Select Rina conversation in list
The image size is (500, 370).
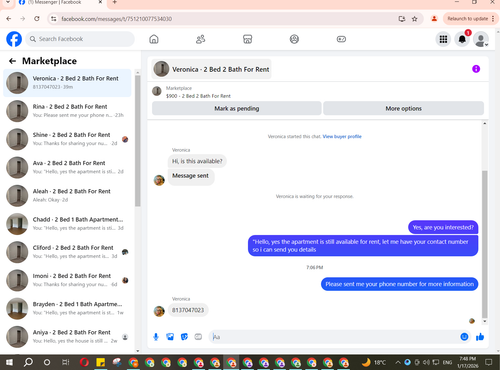point(67,111)
